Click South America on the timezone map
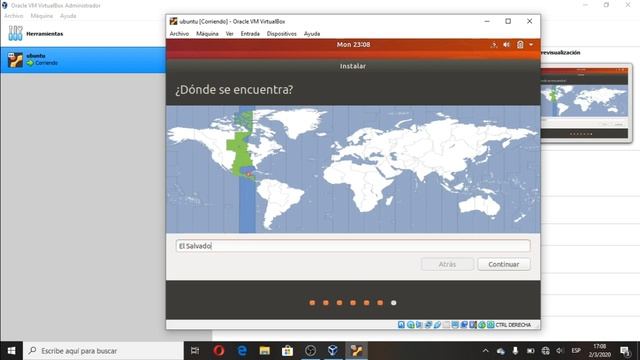The width and height of the screenshot is (640, 360). click(280, 202)
